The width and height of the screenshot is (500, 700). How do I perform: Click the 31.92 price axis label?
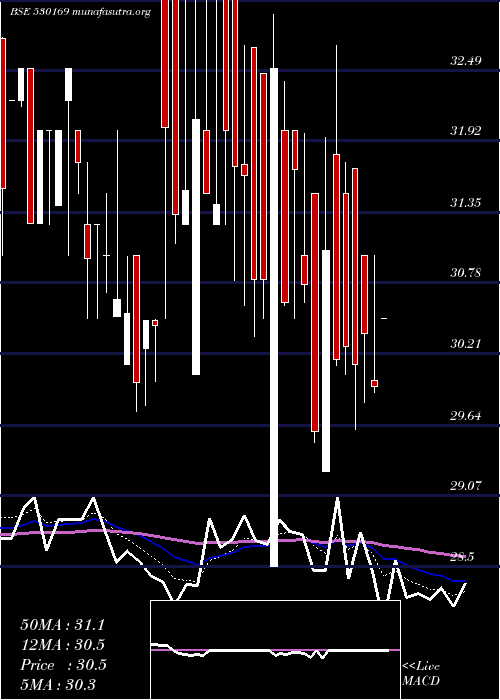click(x=466, y=131)
